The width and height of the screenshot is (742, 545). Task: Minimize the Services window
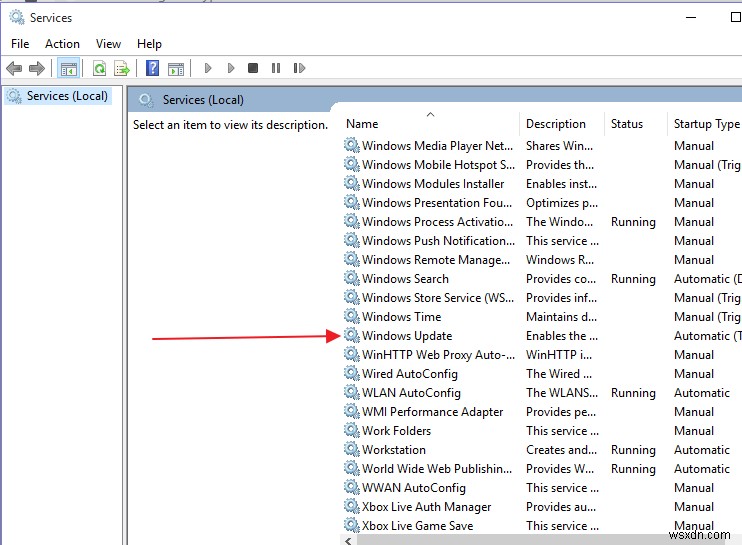click(x=691, y=18)
